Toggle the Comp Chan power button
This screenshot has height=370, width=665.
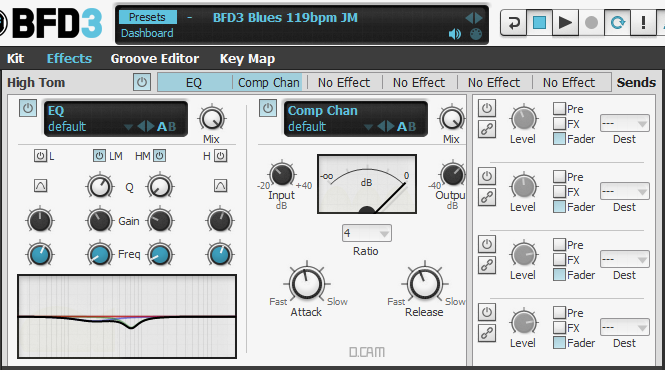click(268, 108)
